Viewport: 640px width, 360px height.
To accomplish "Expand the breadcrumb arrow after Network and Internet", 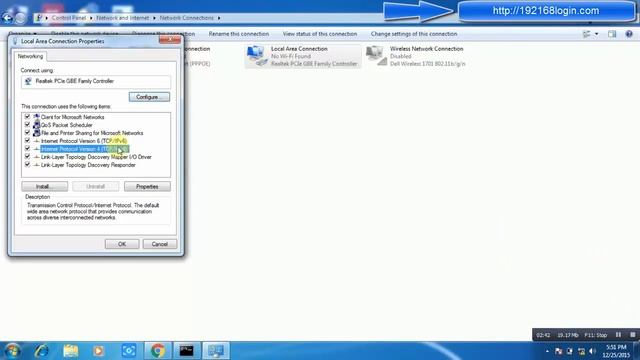I will 154,18.
